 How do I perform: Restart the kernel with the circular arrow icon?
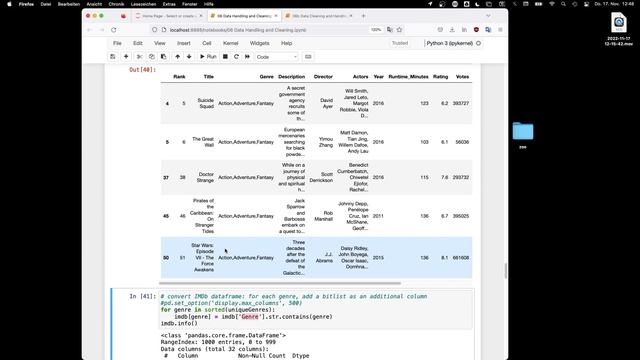(236, 57)
